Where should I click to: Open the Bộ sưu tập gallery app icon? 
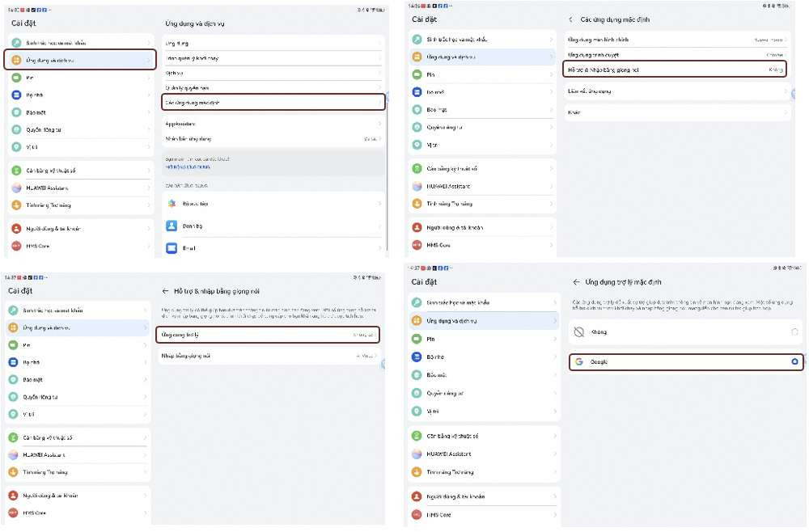pos(172,204)
